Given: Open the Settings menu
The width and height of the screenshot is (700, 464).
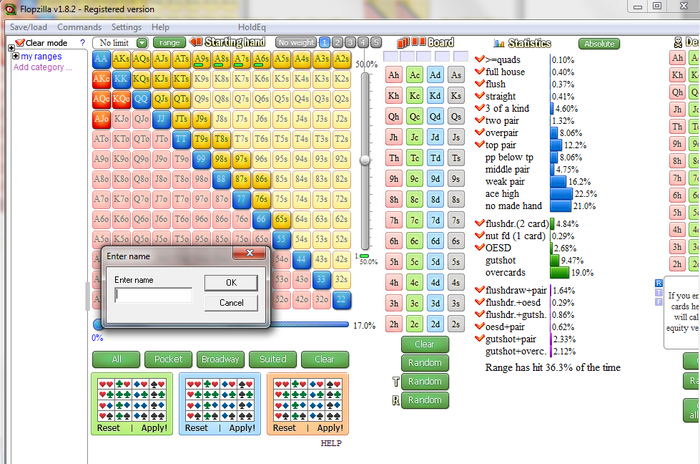Looking at the screenshot, I should pos(126,27).
